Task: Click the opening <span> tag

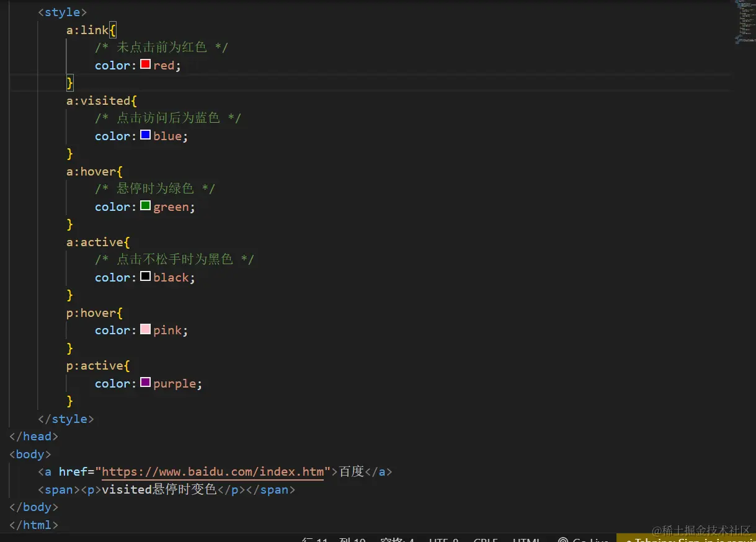Action: (59, 490)
